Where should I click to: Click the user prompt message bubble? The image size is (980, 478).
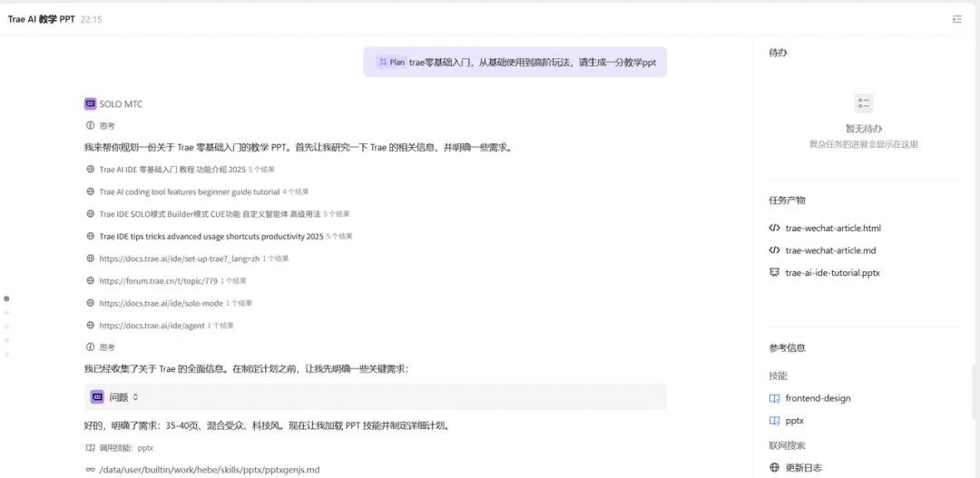(515, 62)
